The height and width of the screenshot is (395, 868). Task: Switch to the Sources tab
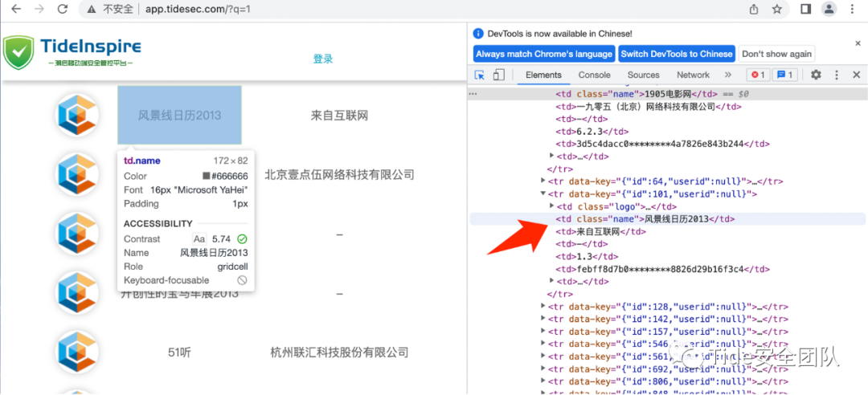point(643,75)
